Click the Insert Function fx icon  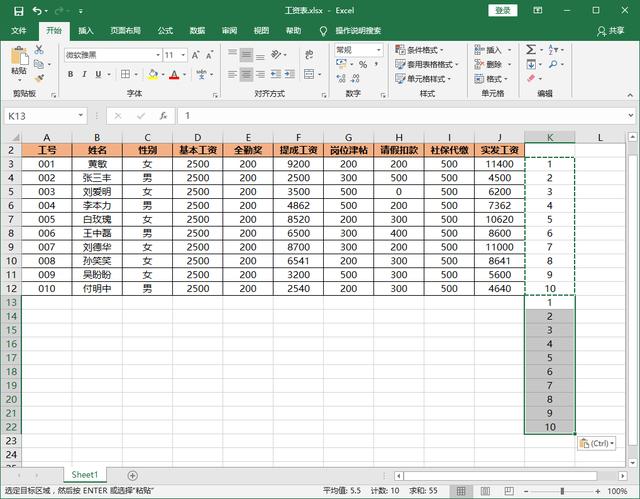[x=163, y=116]
